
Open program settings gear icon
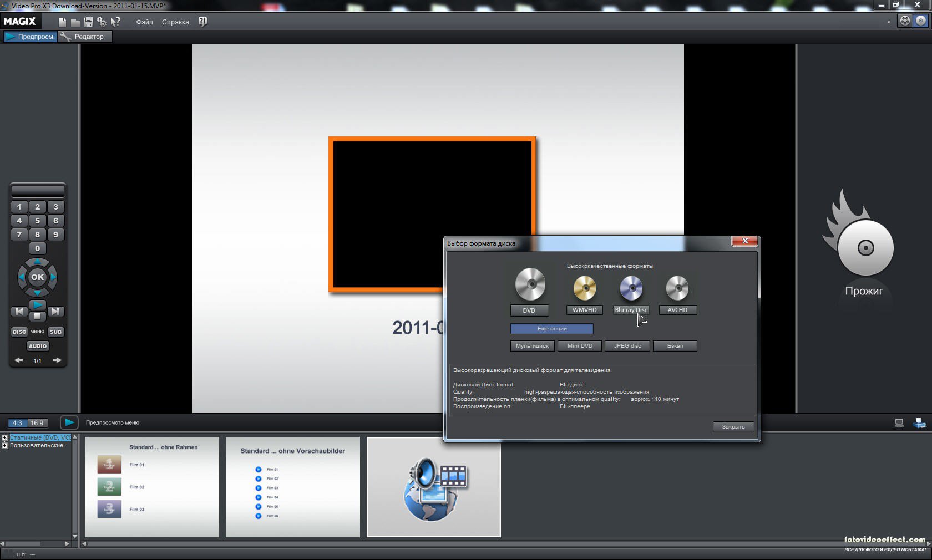click(102, 22)
